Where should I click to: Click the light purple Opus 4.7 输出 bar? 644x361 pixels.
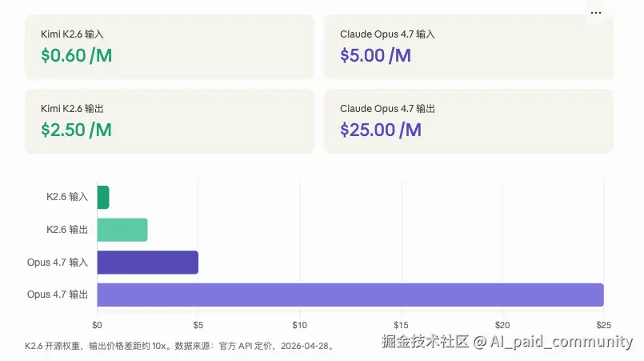pos(350,295)
